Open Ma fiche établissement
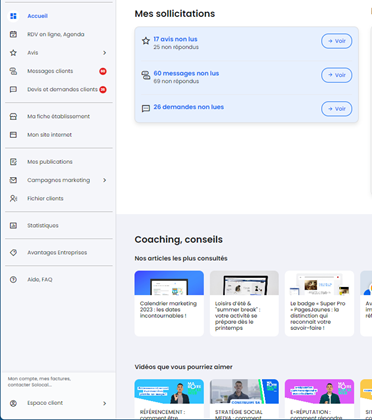The width and height of the screenshot is (372, 420). click(58, 116)
